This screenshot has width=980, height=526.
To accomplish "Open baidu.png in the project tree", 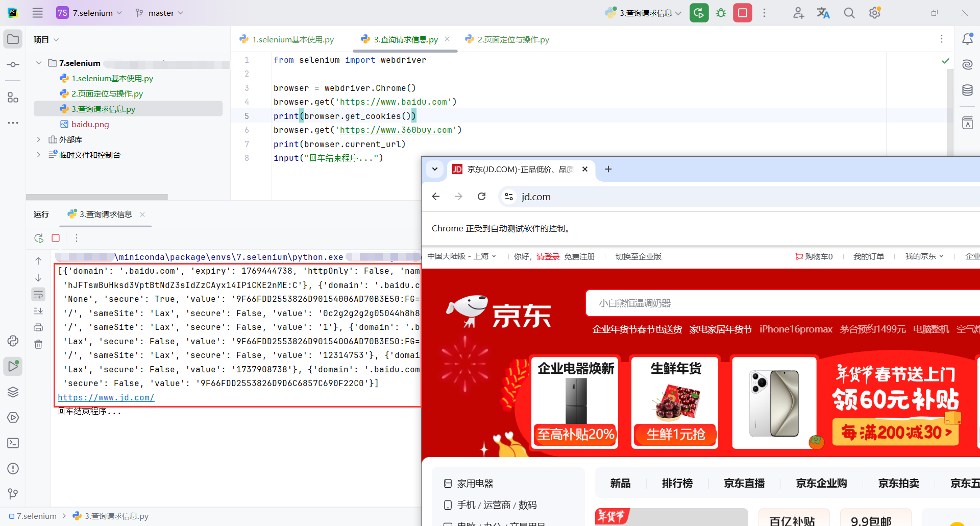I will pos(90,124).
